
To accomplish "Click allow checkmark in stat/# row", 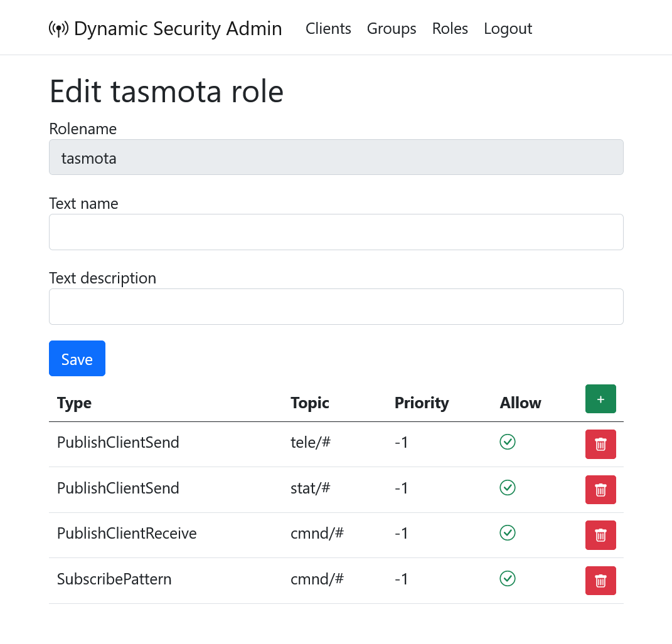I will click(x=508, y=487).
